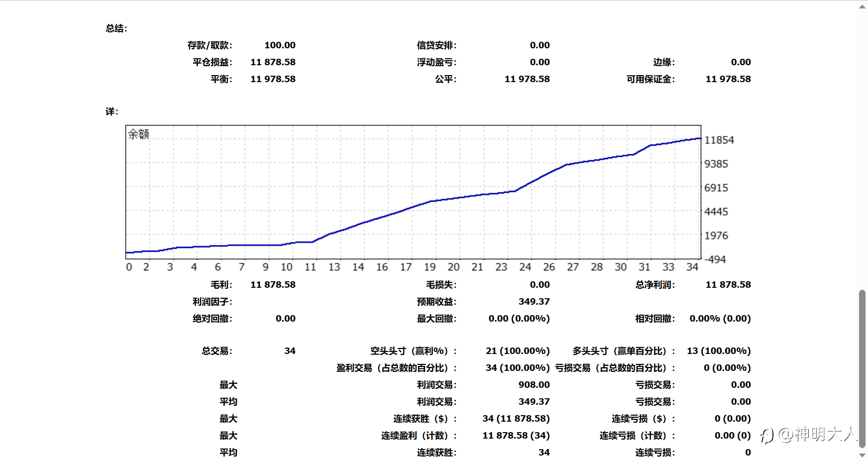Image resolution: width=868 pixels, height=461 pixels.
Task: Click the 连续亏损 ($) label
Action: coord(643,419)
